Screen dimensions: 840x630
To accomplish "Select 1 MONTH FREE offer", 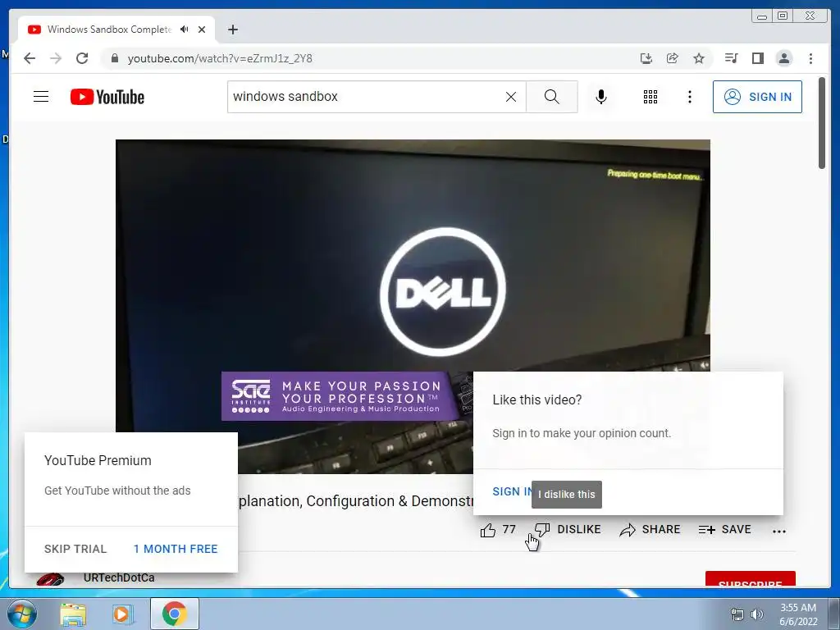I will (x=176, y=549).
